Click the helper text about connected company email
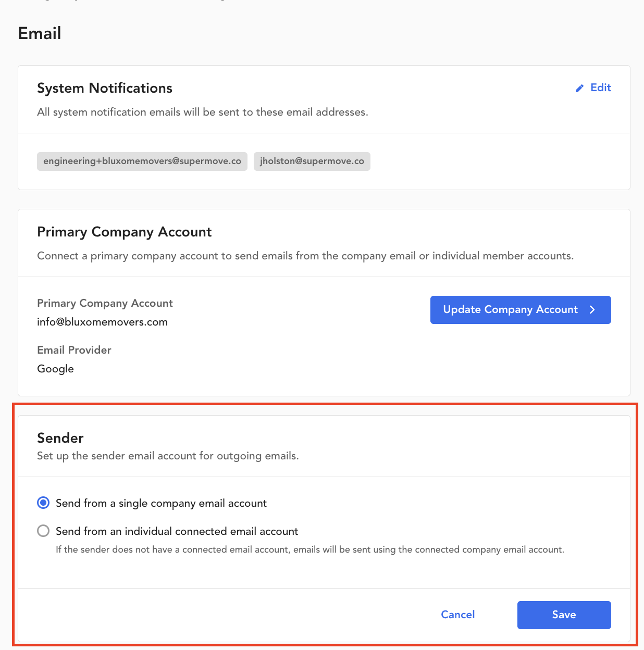This screenshot has height=650, width=644. [310, 549]
